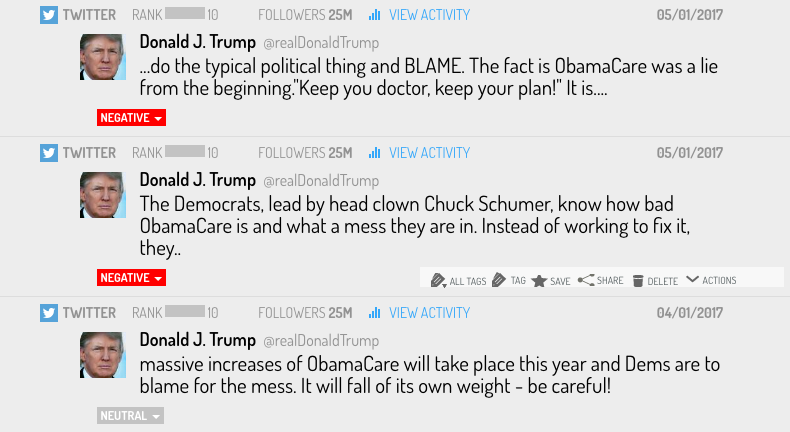Click the Twitter bird icon of the first post
Image resolution: width=790 pixels, height=432 pixels.
[49, 15]
